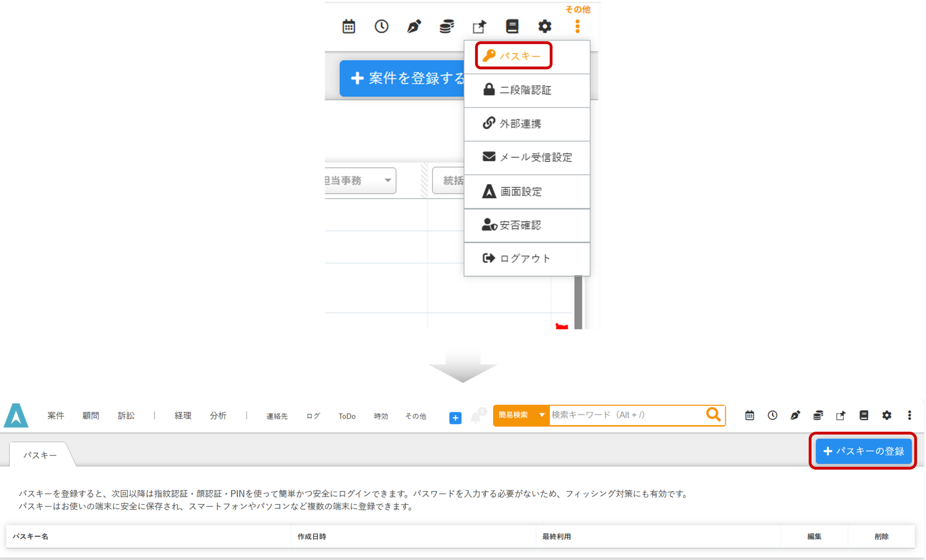Viewport: 926px width, 560px height.
Task: Open the gear settings icon in the enlarged toolbar
Action: click(544, 26)
